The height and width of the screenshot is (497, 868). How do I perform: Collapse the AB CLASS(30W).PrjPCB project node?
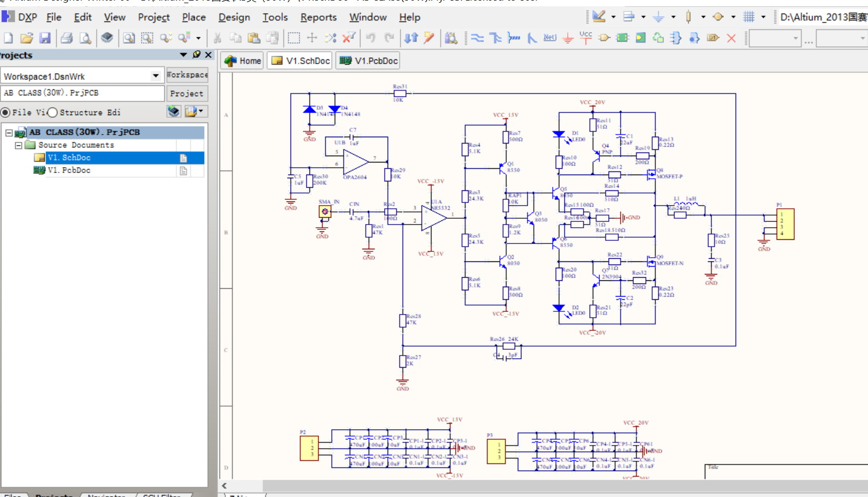[x=9, y=133]
